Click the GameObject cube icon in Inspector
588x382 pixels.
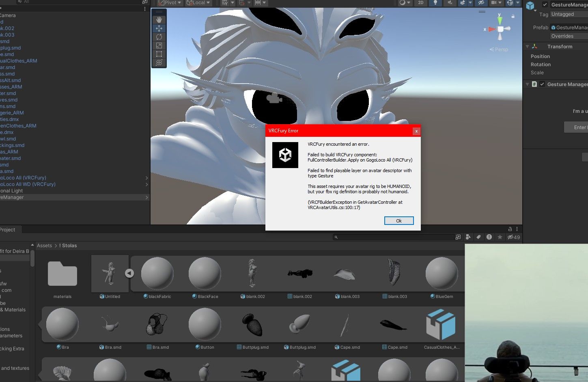(x=530, y=6)
